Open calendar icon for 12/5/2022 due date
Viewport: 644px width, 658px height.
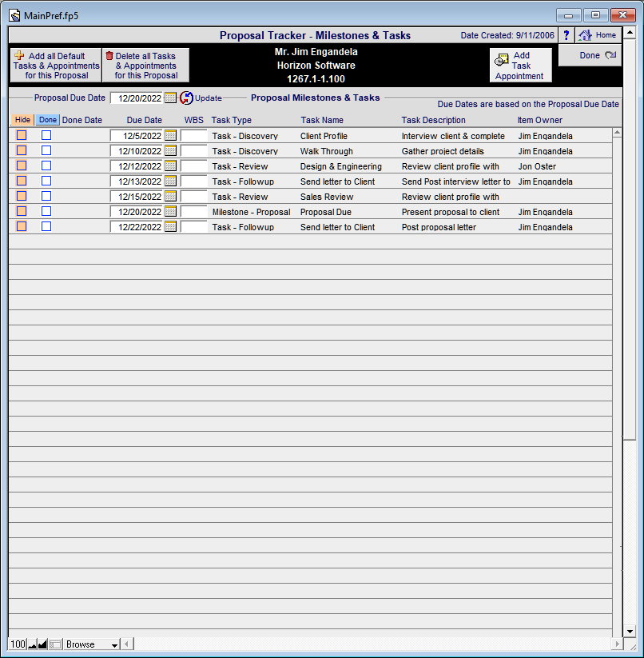[170, 136]
